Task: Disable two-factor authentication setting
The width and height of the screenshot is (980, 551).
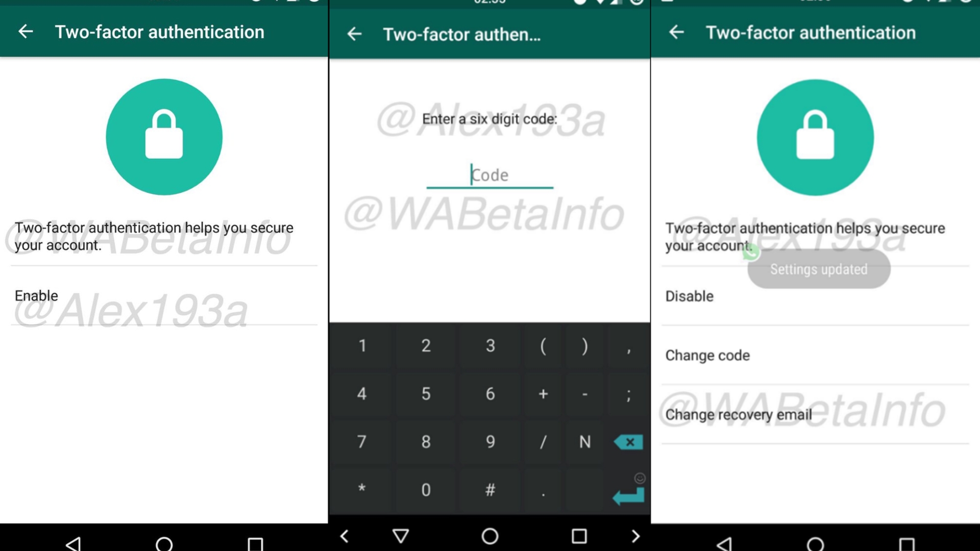Action: (688, 296)
